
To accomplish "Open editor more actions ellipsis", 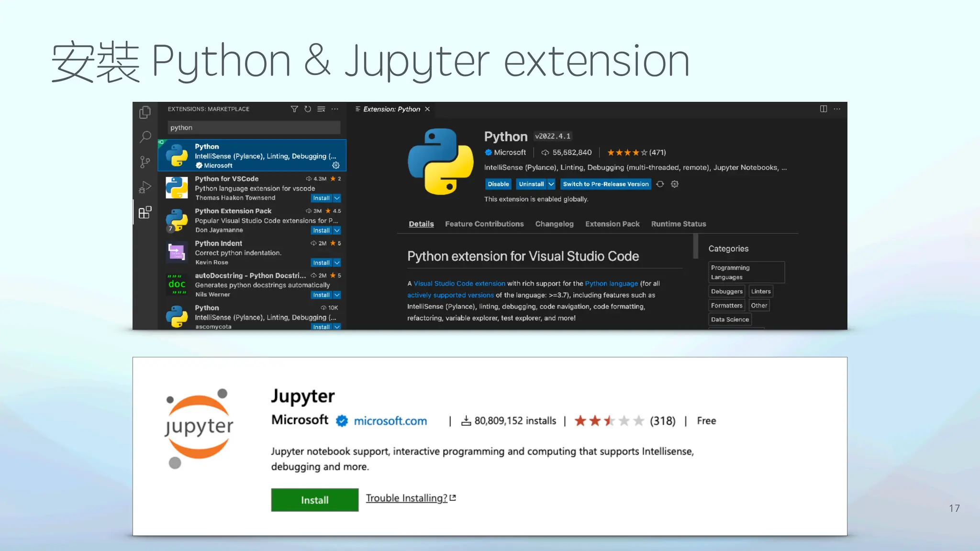I will coord(837,109).
